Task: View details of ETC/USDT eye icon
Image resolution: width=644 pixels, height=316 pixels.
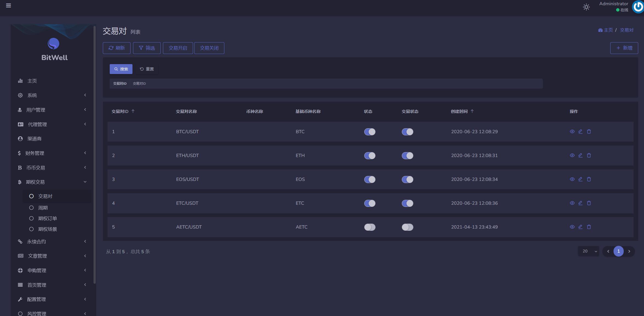Action: (x=572, y=203)
